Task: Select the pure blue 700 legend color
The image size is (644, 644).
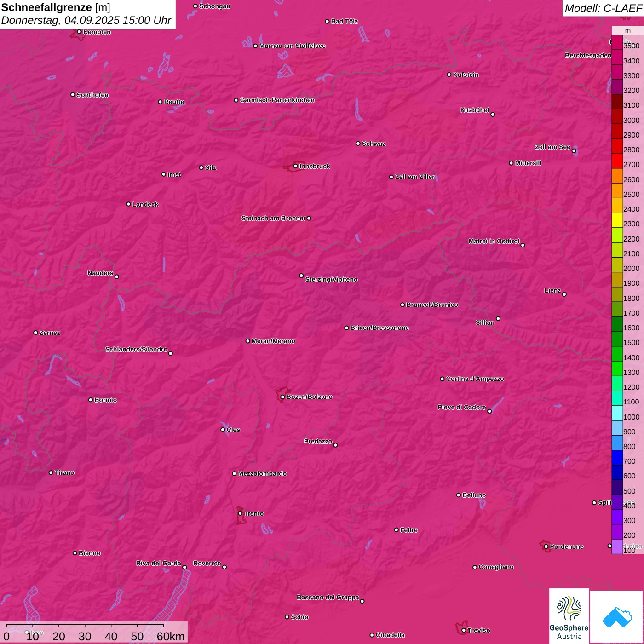Action: tap(617, 458)
